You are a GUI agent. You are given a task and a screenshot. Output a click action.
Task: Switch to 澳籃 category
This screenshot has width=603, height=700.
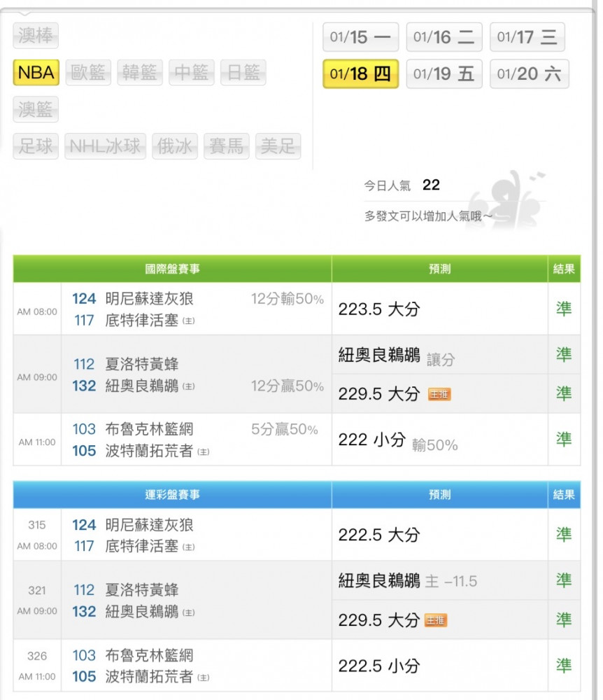[x=36, y=110]
